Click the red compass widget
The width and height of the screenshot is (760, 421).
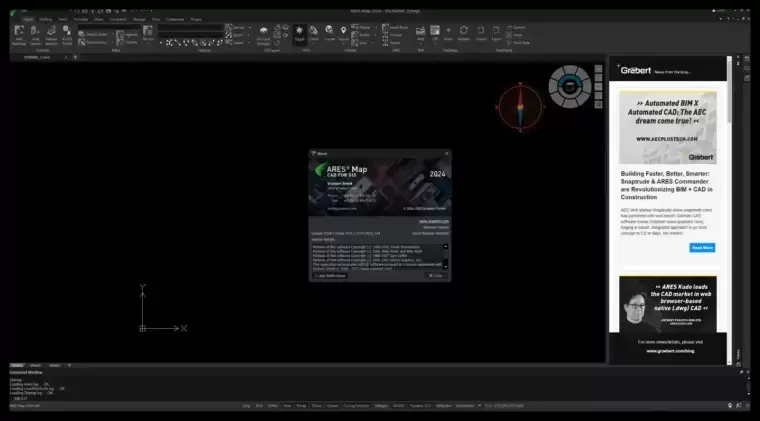pos(520,107)
